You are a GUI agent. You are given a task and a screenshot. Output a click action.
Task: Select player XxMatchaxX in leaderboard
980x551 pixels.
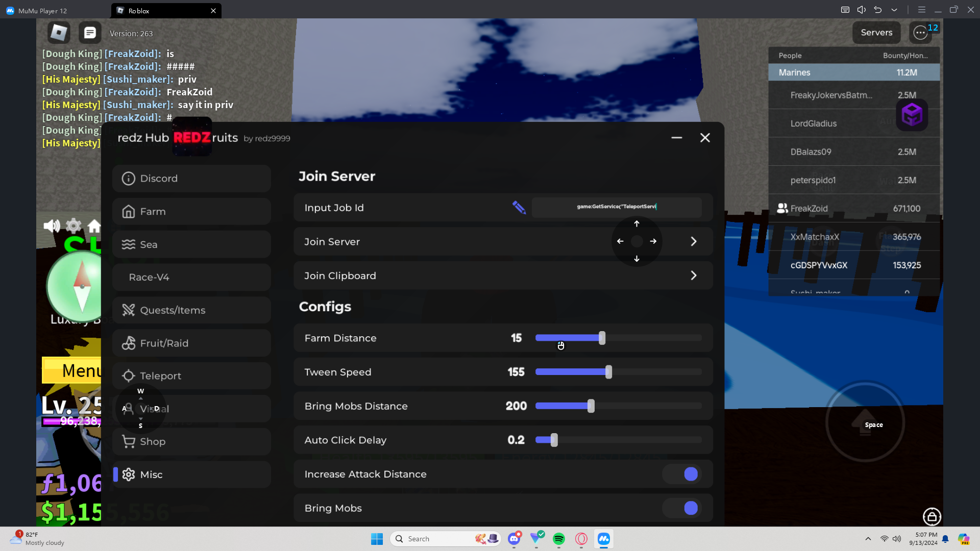point(854,237)
